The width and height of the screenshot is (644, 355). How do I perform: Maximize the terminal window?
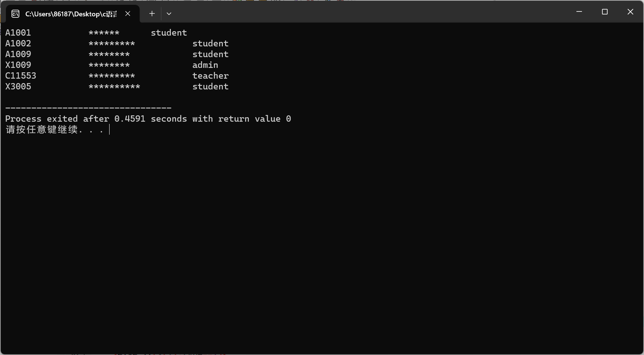coord(605,12)
